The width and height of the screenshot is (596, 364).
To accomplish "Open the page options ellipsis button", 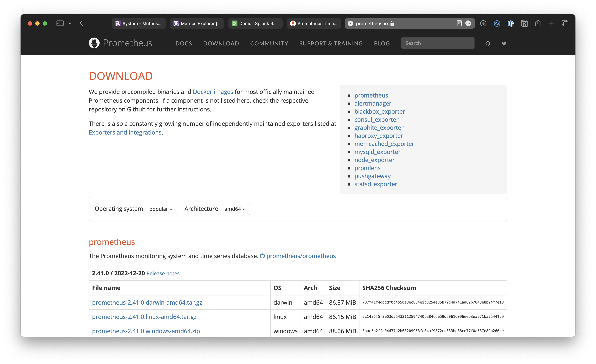I will [x=468, y=23].
